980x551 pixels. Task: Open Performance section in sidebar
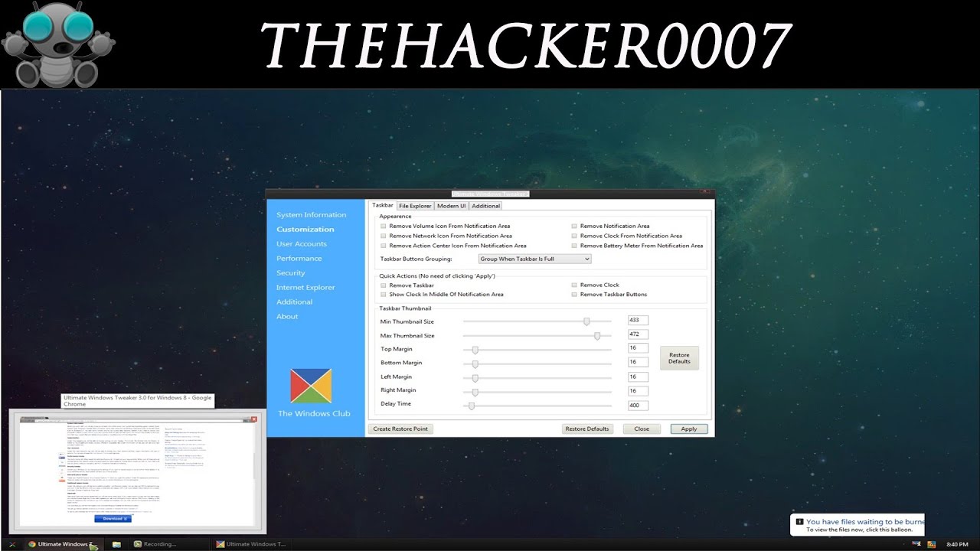pos(299,259)
